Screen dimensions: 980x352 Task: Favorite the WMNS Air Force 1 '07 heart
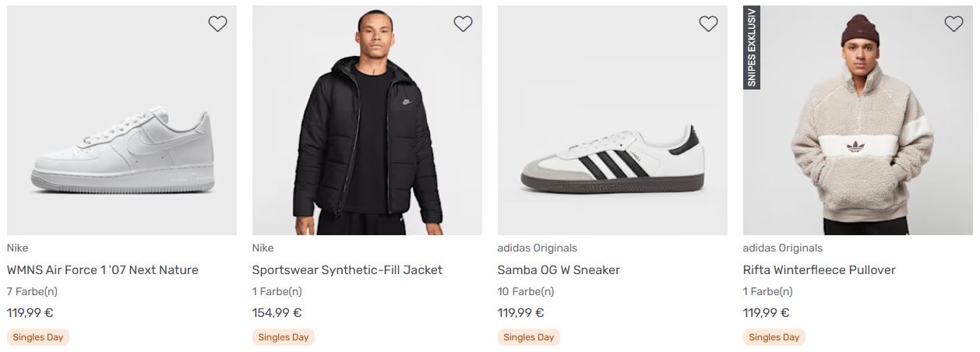(x=217, y=24)
